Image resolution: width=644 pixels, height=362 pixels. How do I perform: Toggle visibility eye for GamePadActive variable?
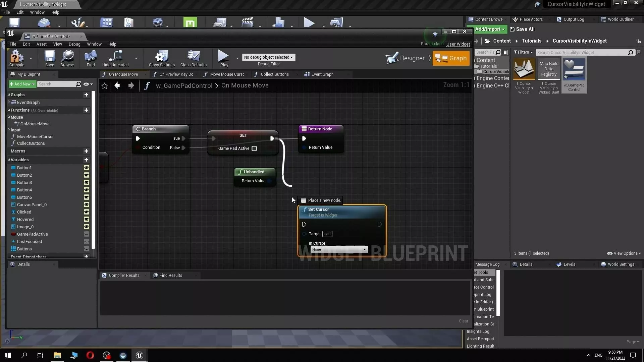click(x=87, y=234)
